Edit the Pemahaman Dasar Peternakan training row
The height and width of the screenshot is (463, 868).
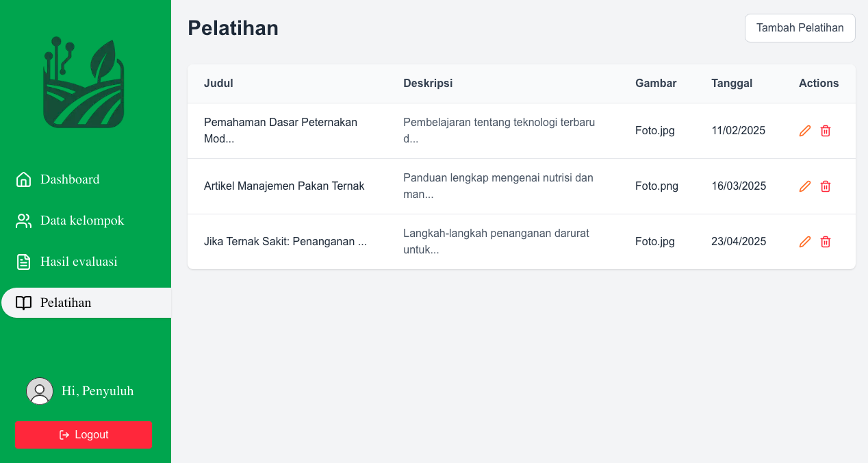[805, 131]
